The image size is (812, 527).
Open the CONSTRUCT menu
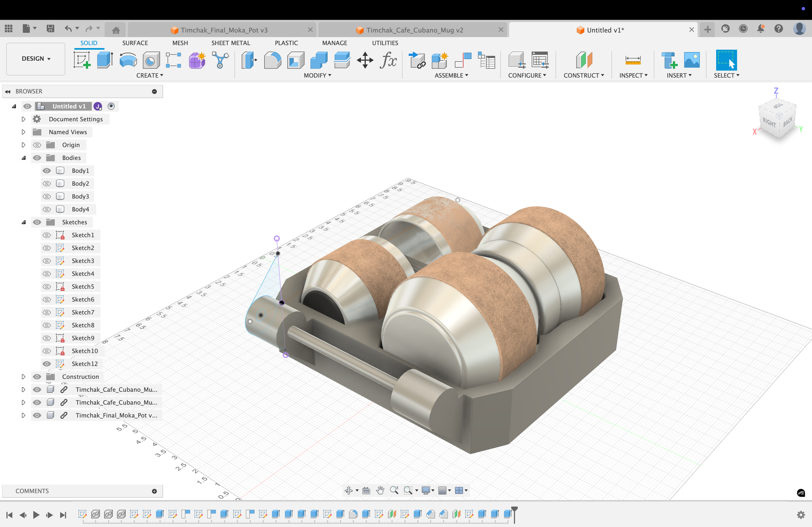click(583, 75)
